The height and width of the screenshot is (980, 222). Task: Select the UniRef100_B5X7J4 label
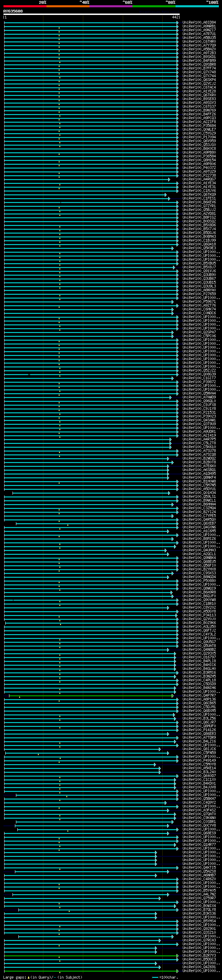(x=199, y=229)
